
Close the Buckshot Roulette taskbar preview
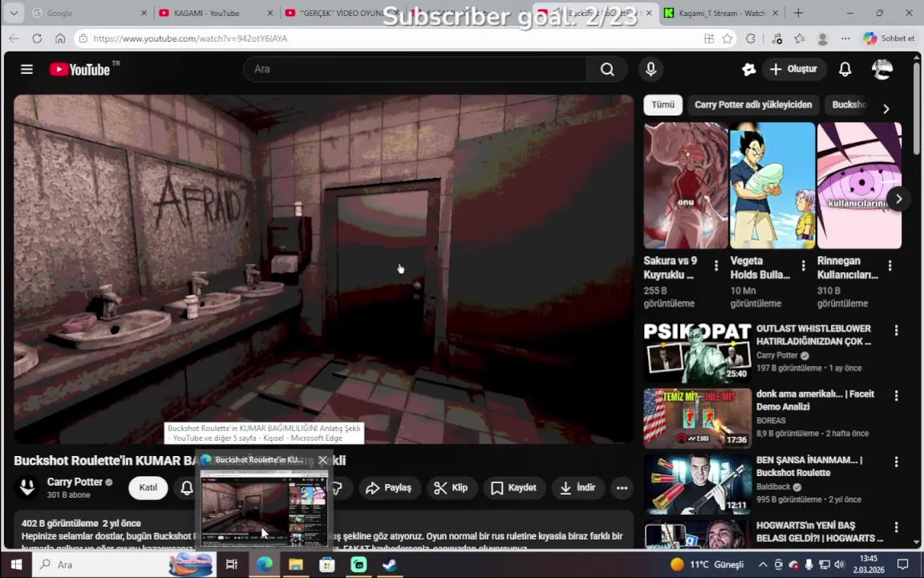coord(322,460)
